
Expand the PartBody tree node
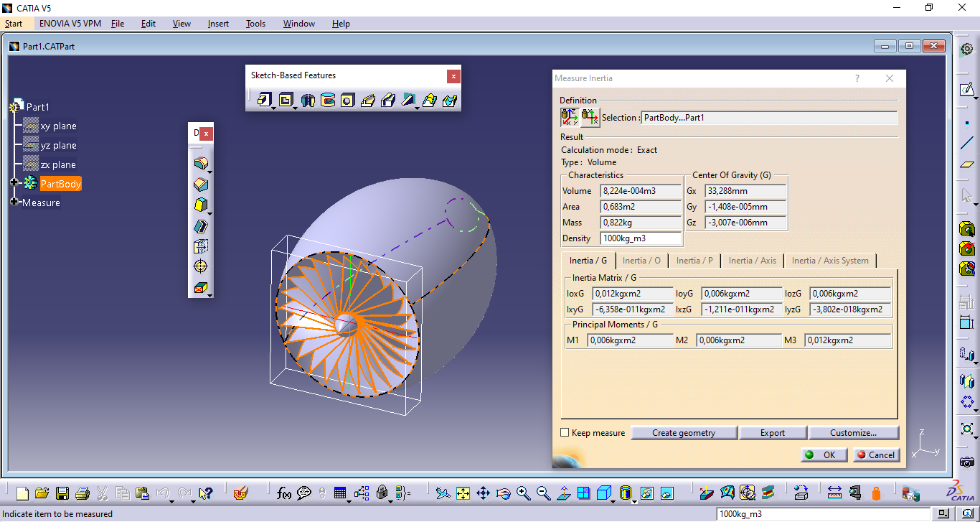[14, 183]
